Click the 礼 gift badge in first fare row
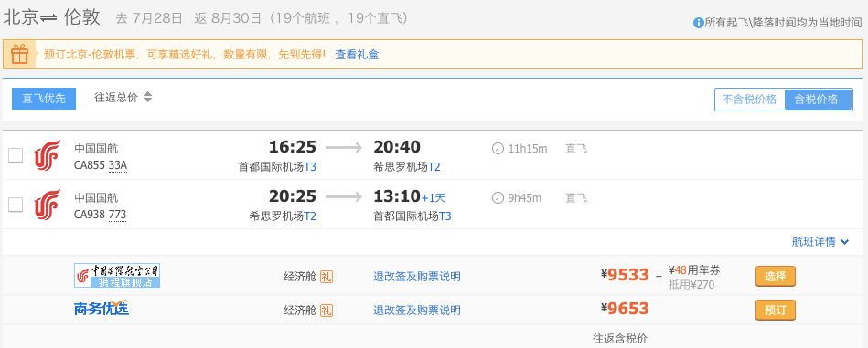Image resolution: width=868 pixels, height=348 pixels. click(327, 276)
